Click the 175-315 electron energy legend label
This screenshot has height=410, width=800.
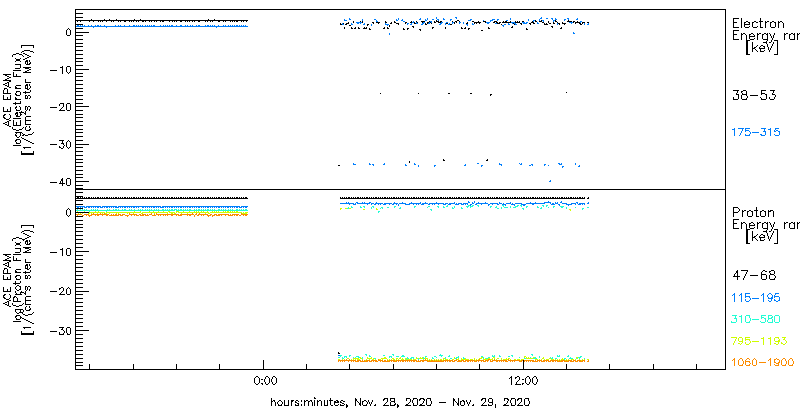(756, 133)
